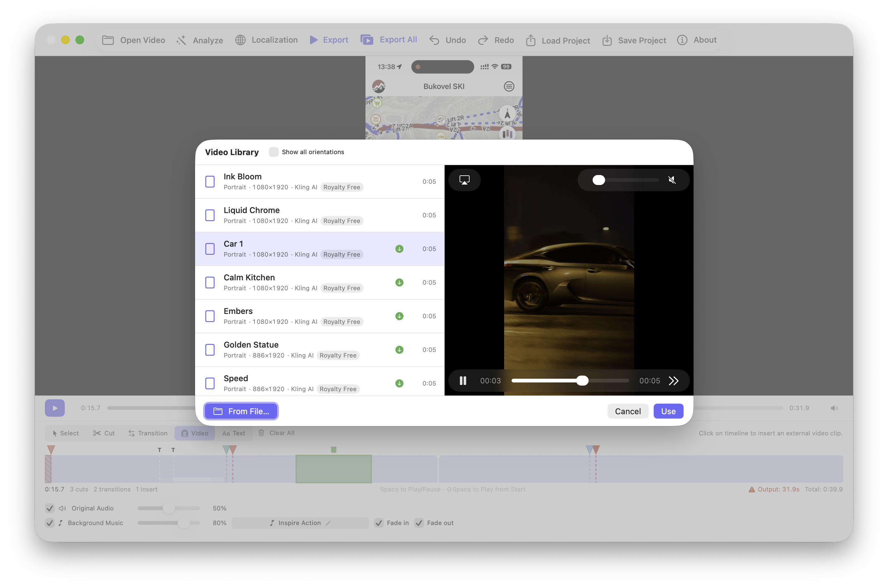Click the Cancel button
The height and width of the screenshot is (588, 888).
(628, 411)
